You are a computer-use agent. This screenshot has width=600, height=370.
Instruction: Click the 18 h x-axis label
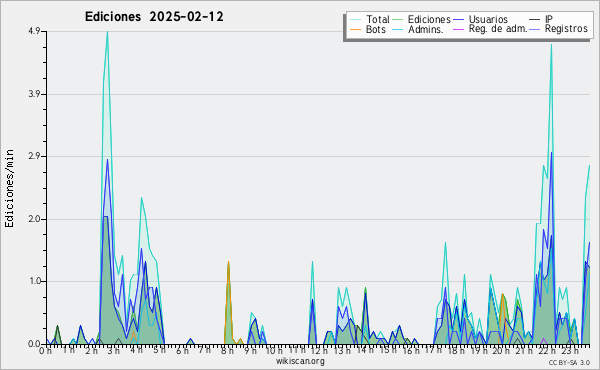pyautogui.click(x=456, y=350)
